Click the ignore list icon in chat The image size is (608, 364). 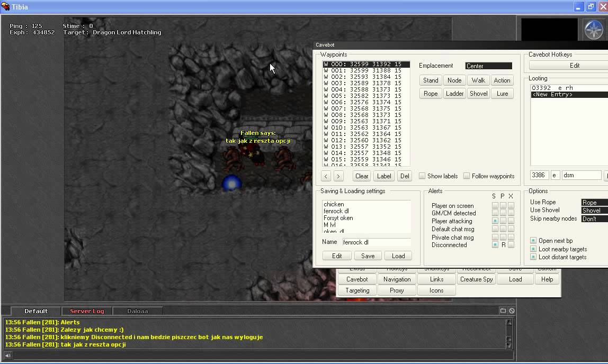tap(512, 311)
